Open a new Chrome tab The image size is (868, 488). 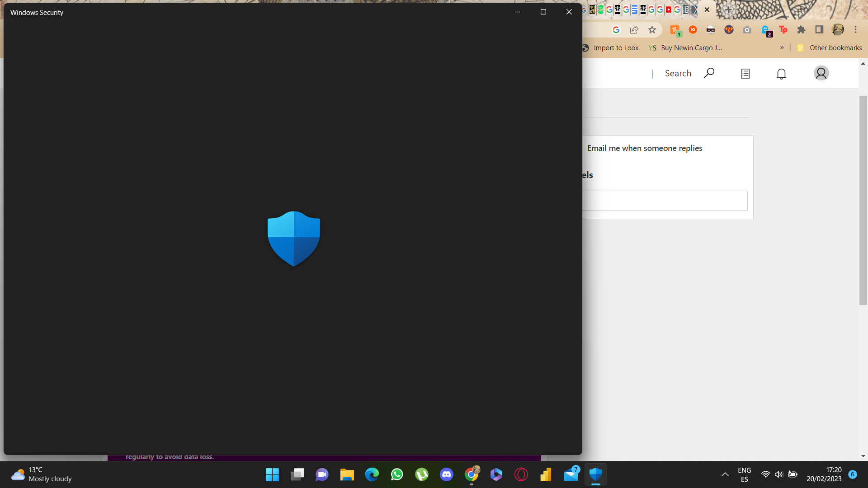click(x=728, y=9)
